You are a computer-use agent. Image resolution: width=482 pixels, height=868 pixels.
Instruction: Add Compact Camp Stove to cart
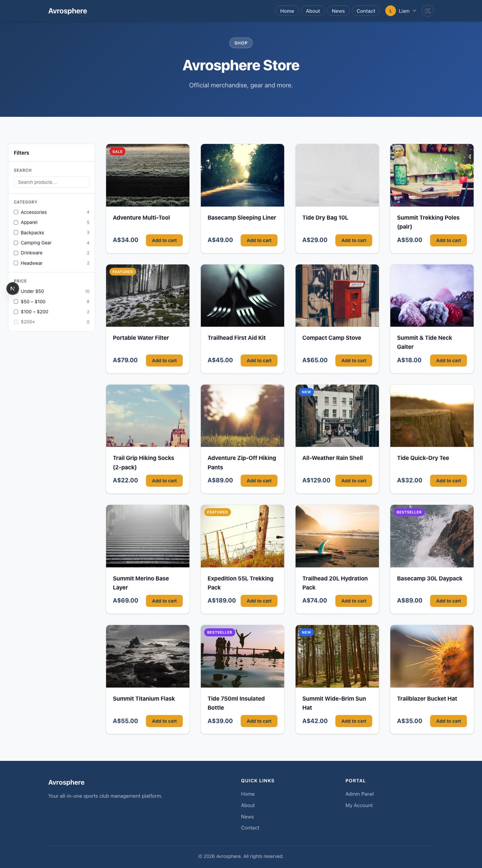pyautogui.click(x=354, y=361)
